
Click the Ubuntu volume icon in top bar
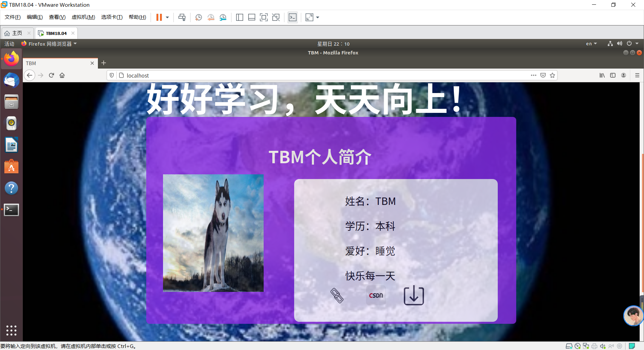(620, 44)
